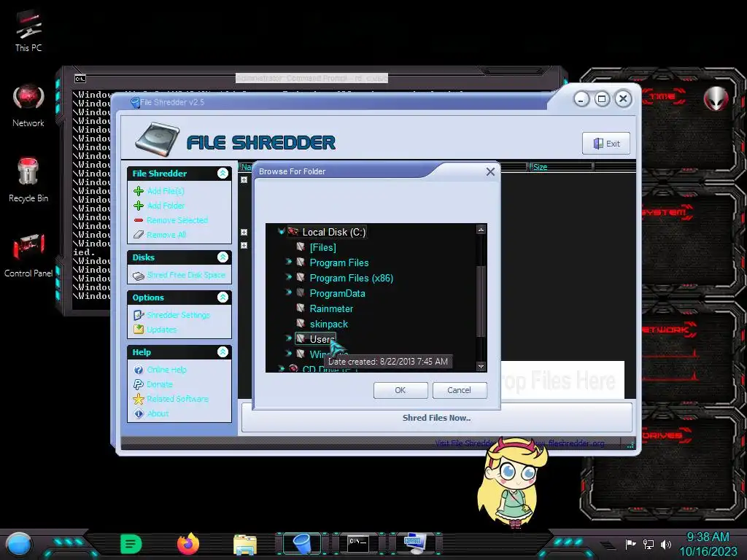Collapse the Disks sidebar panel
Screen dimensions: 747x560
pyautogui.click(x=222, y=257)
